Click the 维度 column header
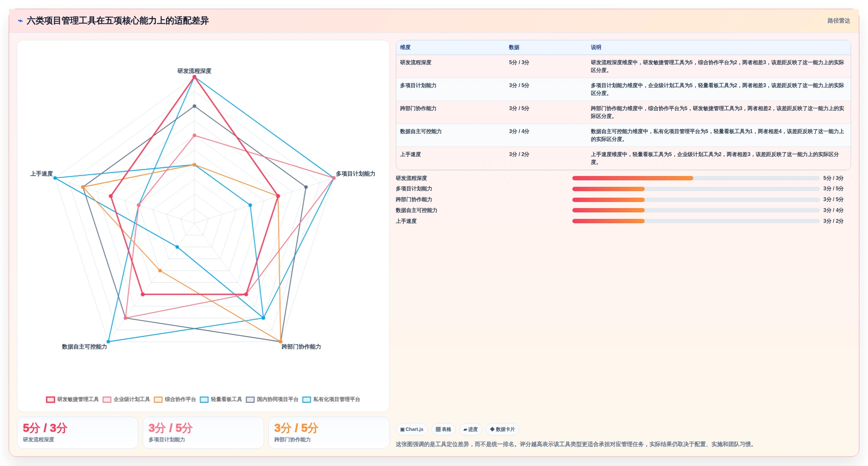 click(x=405, y=47)
